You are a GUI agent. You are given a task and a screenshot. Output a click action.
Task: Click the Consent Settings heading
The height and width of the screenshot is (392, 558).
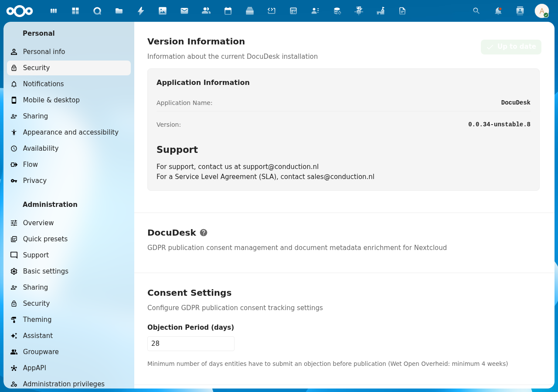[190, 293]
